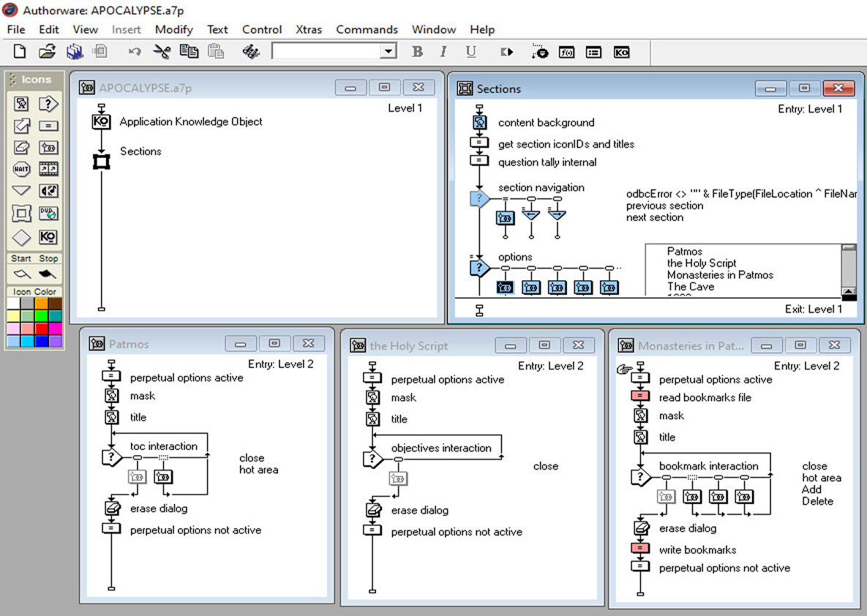The height and width of the screenshot is (616, 867).
Task: Select the brown color swatch
Action: [56, 303]
